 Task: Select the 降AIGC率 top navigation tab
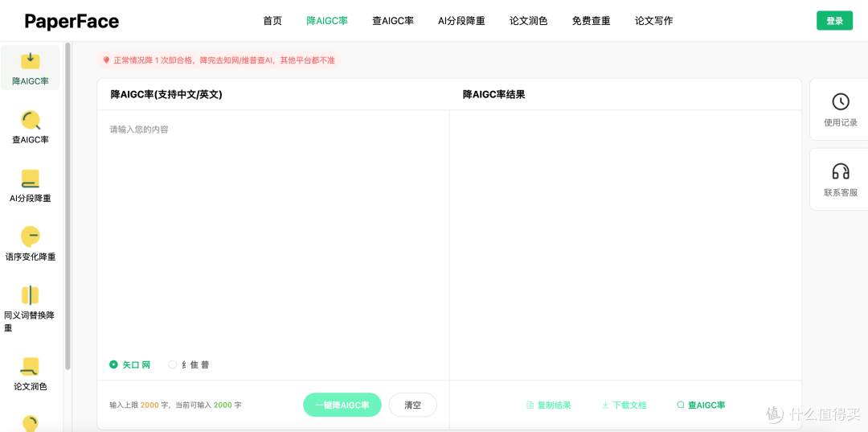tap(327, 21)
